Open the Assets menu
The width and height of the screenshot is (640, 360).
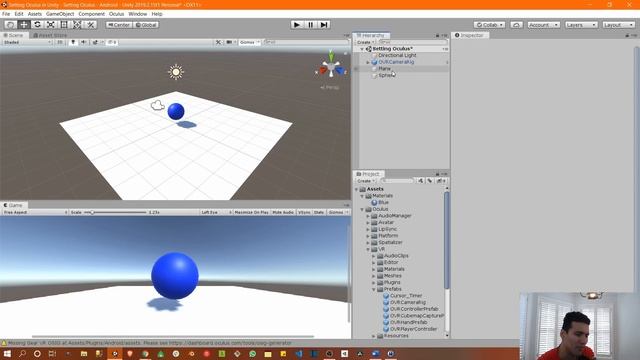click(x=35, y=14)
